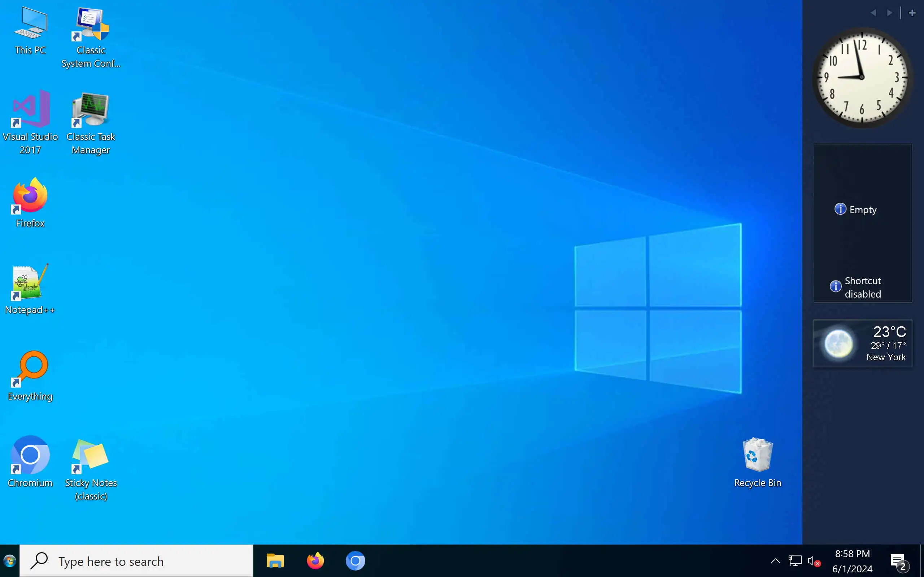
Task: Open File Explorer from the taskbar
Action: 275,561
